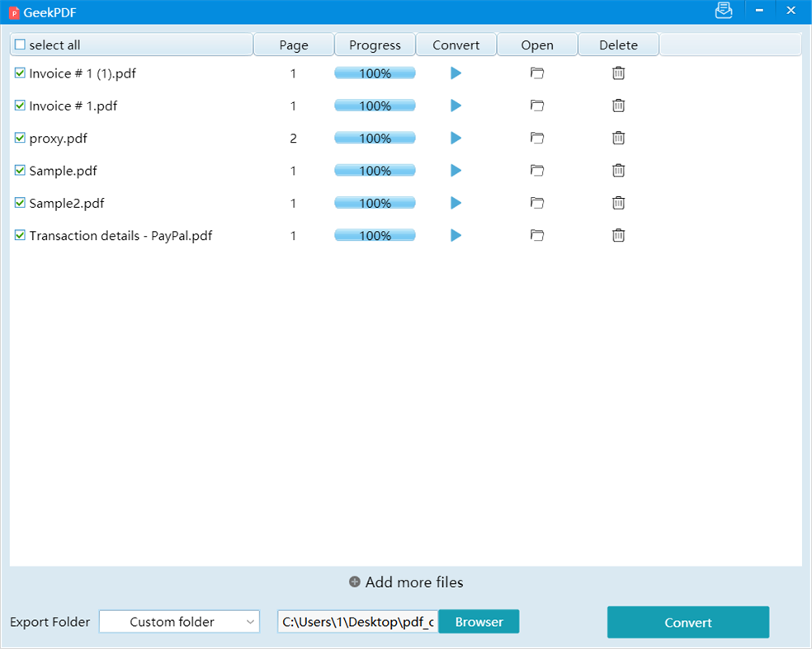Convert Transaction details - PayPal.pdf via arrow icon
This screenshot has width=812, height=649.
click(x=456, y=235)
